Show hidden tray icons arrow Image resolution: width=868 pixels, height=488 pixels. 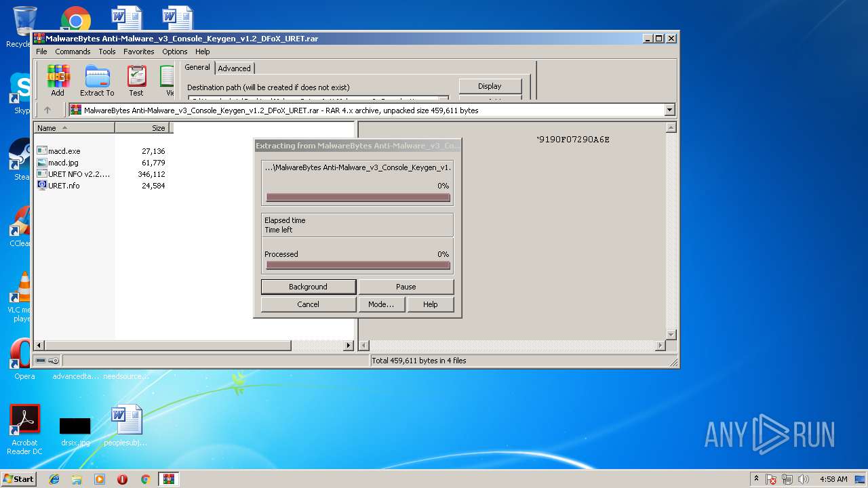point(756,479)
